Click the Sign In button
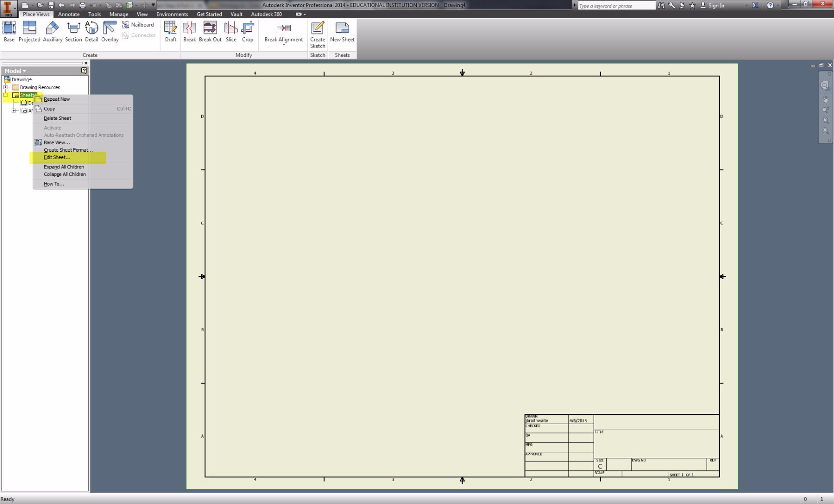The image size is (834, 504). pos(712,6)
